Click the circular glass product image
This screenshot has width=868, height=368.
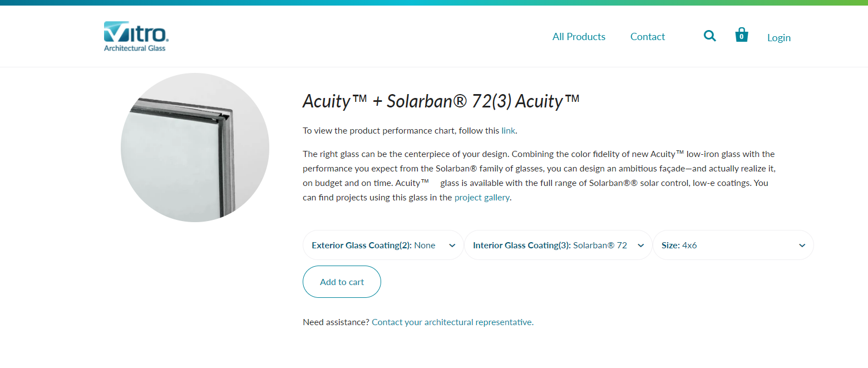(195, 148)
